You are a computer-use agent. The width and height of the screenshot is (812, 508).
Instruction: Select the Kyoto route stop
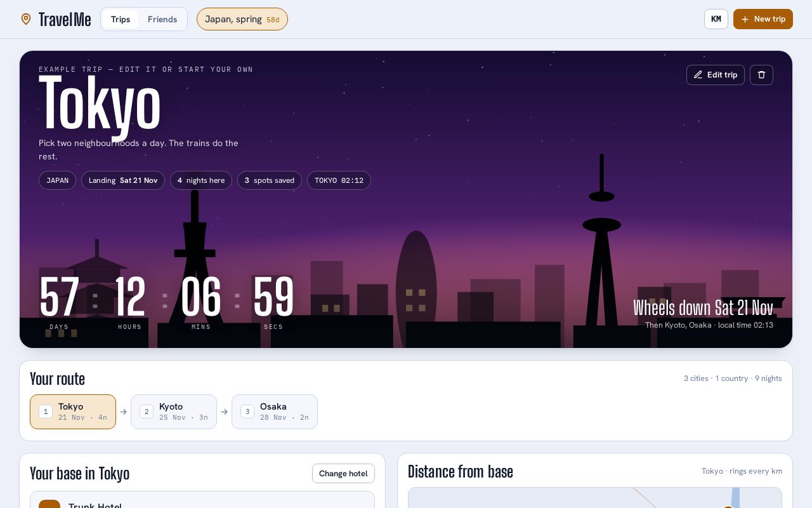pyautogui.click(x=174, y=411)
